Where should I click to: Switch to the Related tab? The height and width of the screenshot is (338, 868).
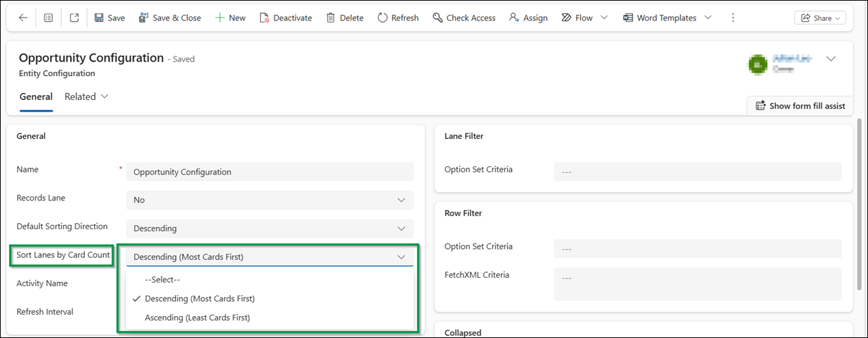pyautogui.click(x=86, y=96)
